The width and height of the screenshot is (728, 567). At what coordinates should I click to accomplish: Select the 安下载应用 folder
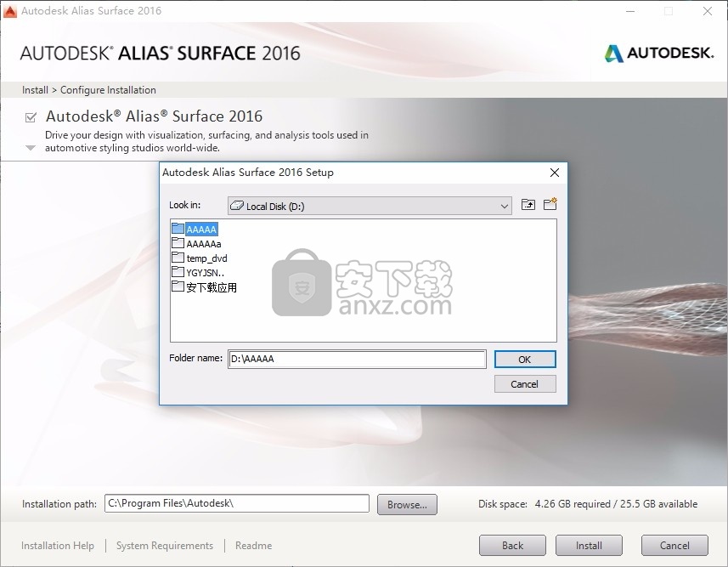[204, 287]
